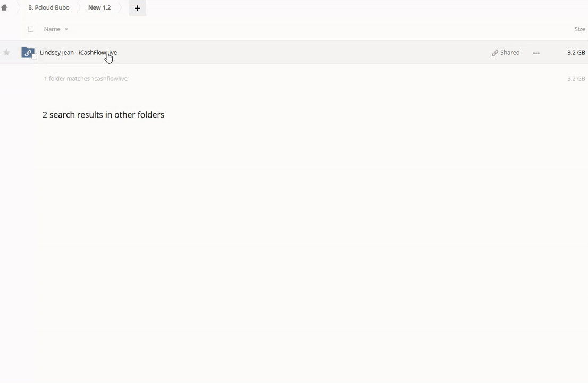Click the shared folder icon with link

[x=27, y=52]
